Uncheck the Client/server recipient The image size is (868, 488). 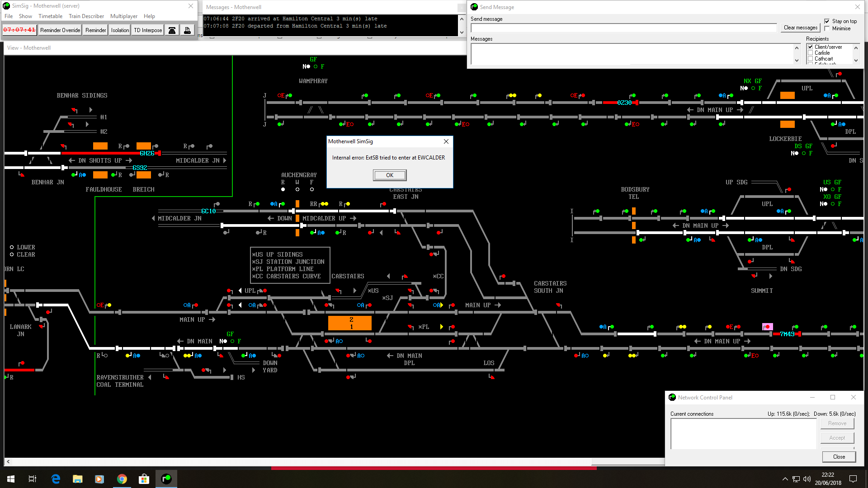811,47
